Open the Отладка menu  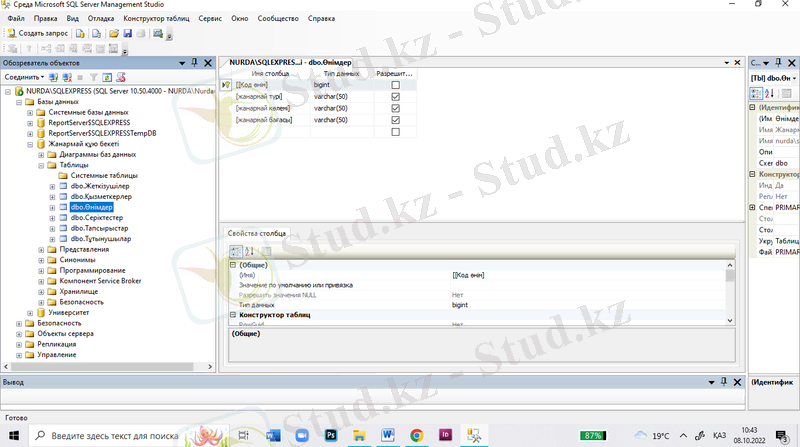(101, 18)
